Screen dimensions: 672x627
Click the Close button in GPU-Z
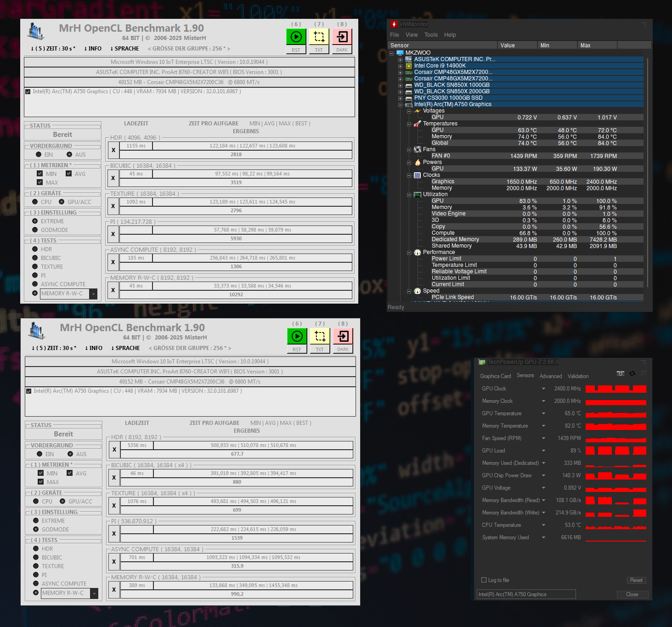(x=632, y=594)
